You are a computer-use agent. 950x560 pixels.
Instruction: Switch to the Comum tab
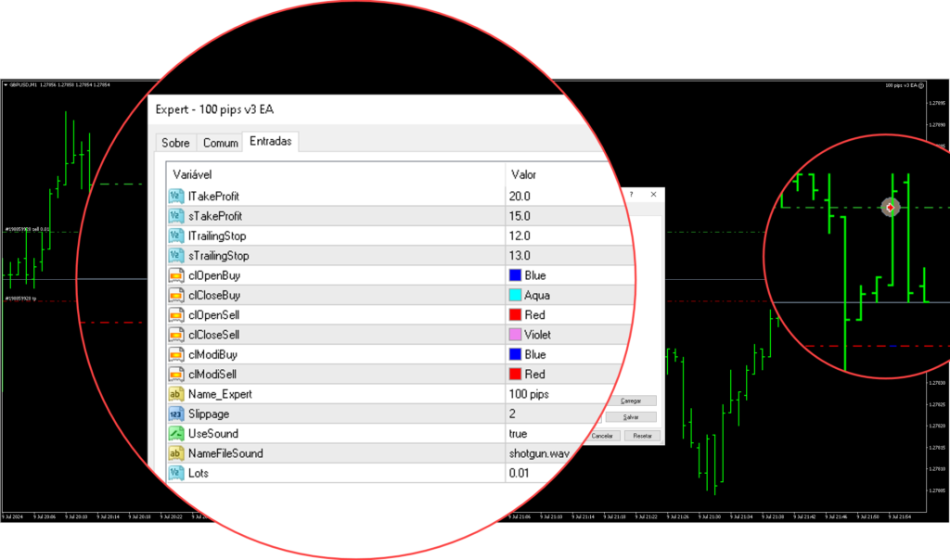[x=220, y=143]
